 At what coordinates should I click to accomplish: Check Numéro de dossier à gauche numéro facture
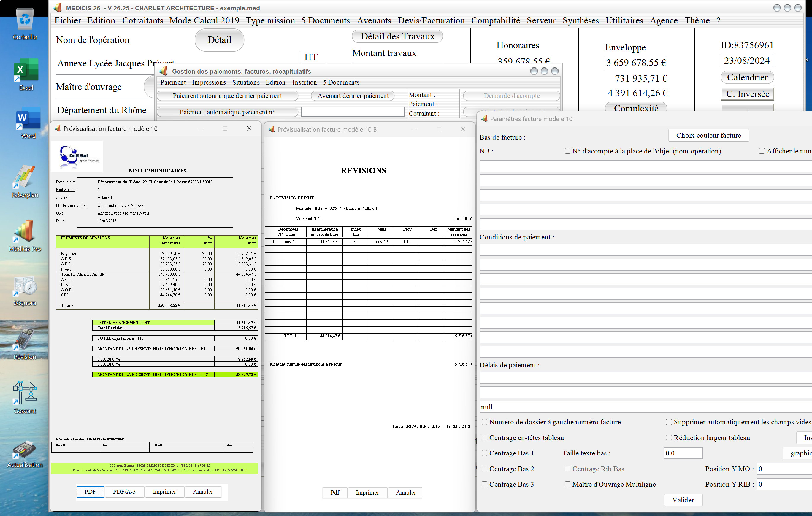(x=485, y=422)
